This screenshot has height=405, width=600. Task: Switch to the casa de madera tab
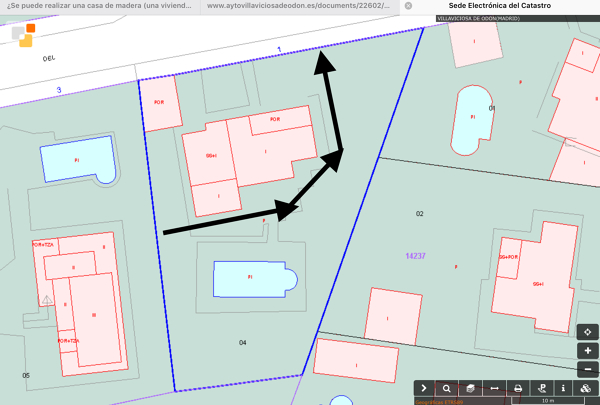pyautogui.click(x=98, y=6)
